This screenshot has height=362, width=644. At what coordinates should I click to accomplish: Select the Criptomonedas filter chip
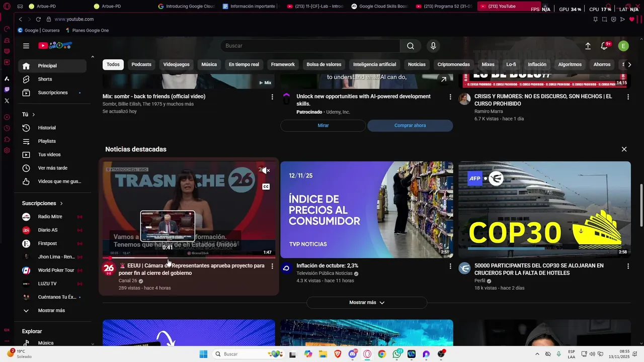(453, 64)
